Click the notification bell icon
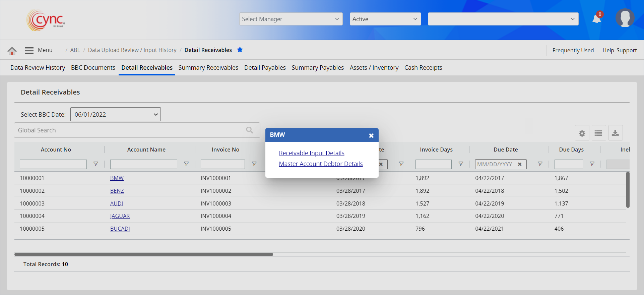 tap(596, 19)
